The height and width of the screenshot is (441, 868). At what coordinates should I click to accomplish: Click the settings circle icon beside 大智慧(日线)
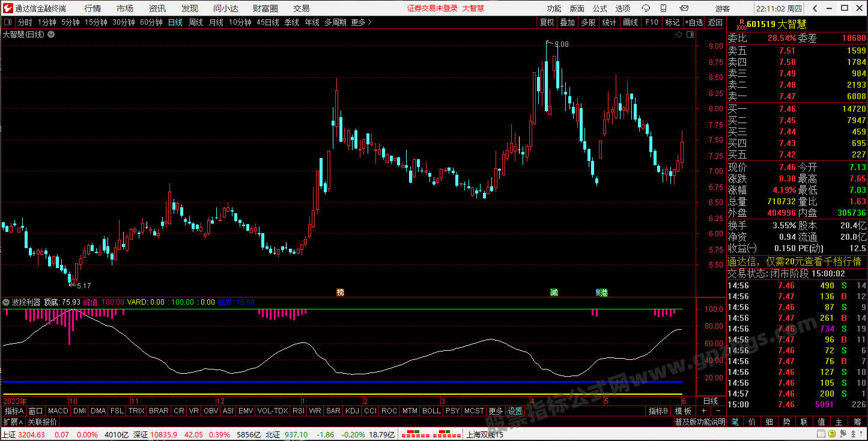point(51,34)
